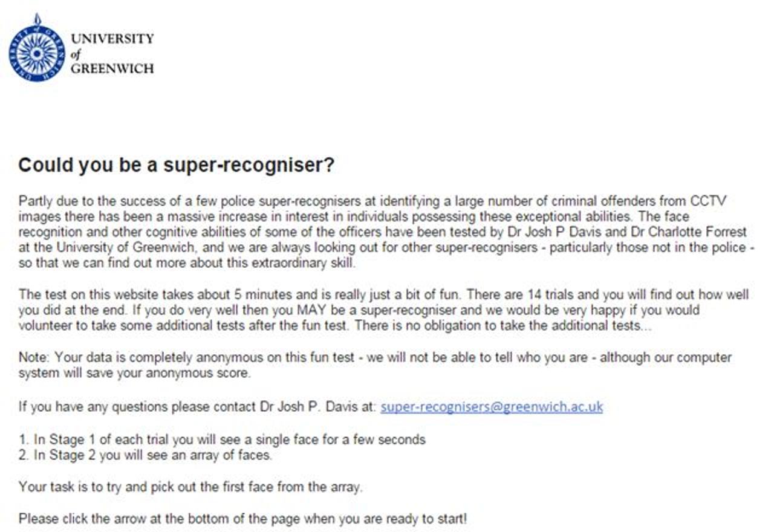Select the Stage 1 instruction line
Image resolution: width=774 pixels, height=532 pixels.
(x=222, y=440)
